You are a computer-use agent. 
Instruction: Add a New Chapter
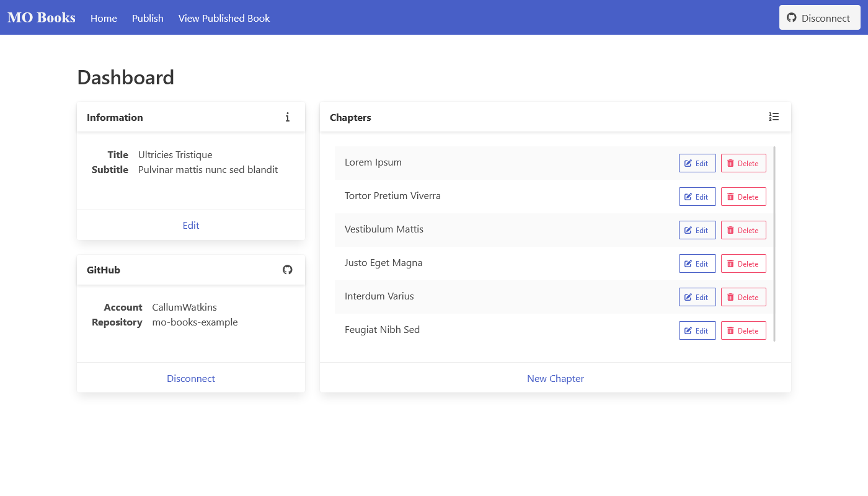(x=555, y=378)
